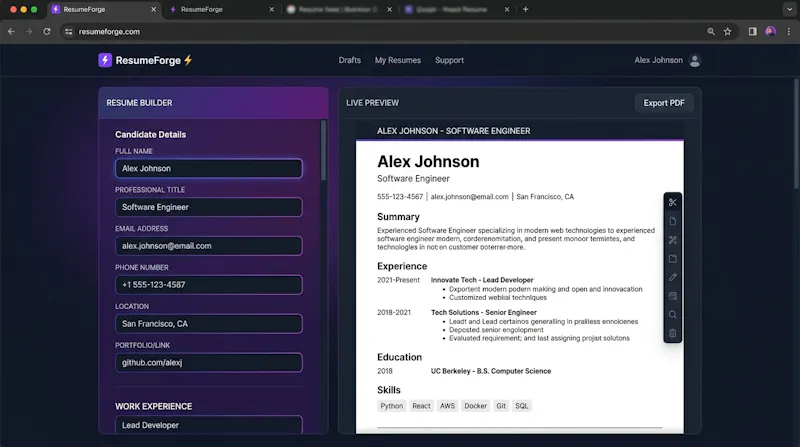The width and height of the screenshot is (800, 447).
Task: Focus the Phone Number field
Action: coord(209,285)
